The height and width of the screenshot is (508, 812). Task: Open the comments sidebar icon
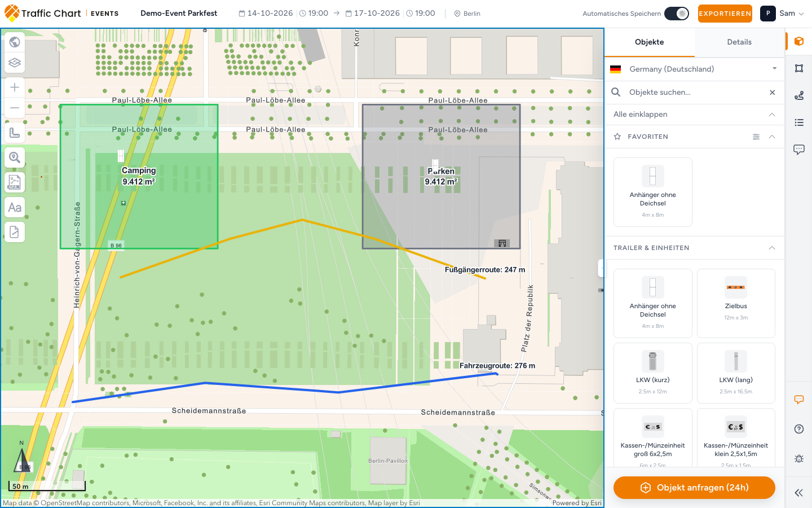coord(799,150)
